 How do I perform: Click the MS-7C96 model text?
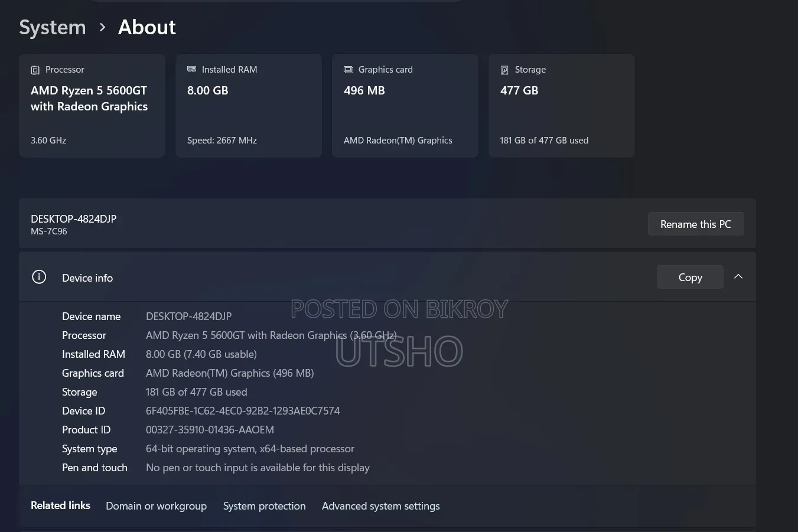pyautogui.click(x=49, y=231)
